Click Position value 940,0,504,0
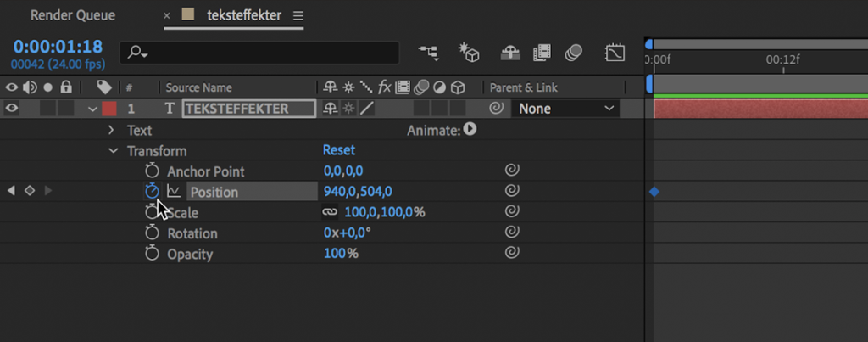 [x=358, y=192]
